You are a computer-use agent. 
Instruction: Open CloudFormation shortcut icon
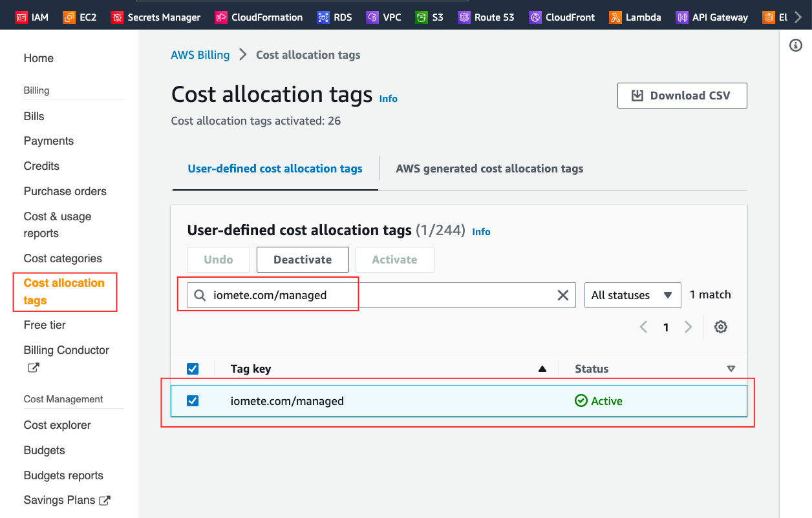[x=221, y=17]
